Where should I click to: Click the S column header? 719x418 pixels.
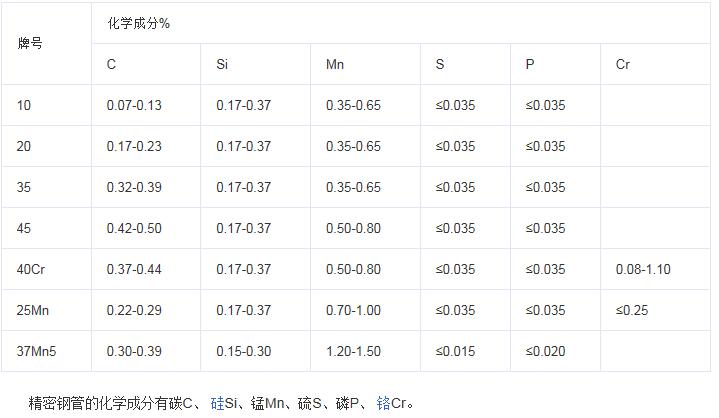(465, 64)
